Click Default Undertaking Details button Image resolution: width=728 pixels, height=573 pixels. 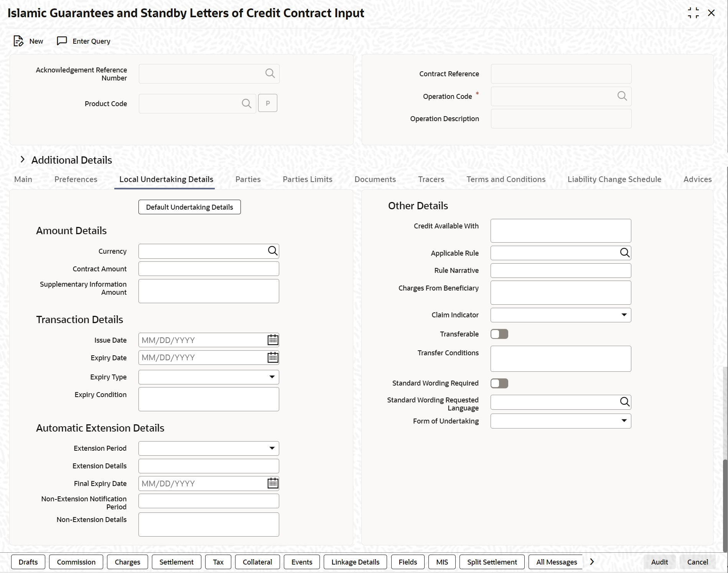[x=189, y=207]
